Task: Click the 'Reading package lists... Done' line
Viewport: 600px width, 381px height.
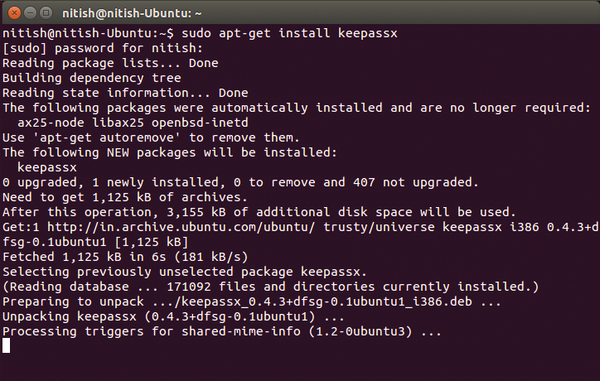Action: (110, 63)
